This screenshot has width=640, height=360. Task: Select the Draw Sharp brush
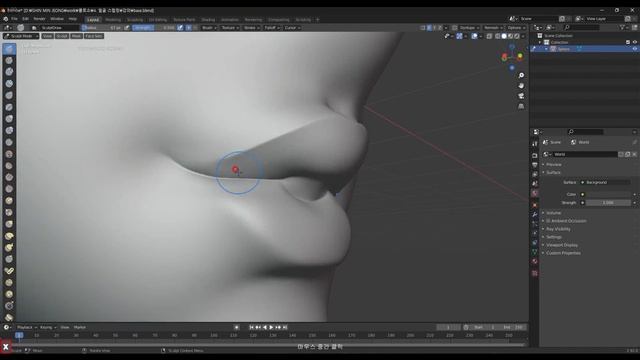[x=9, y=60]
